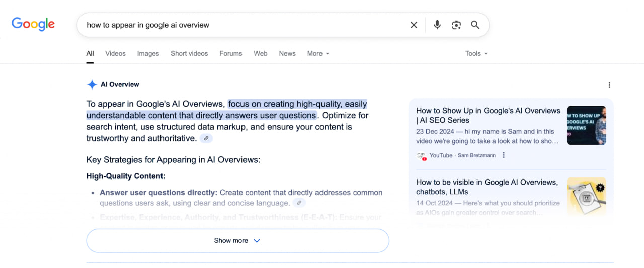
Task: Click link icon after intro paragraph
Action: click(206, 138)
